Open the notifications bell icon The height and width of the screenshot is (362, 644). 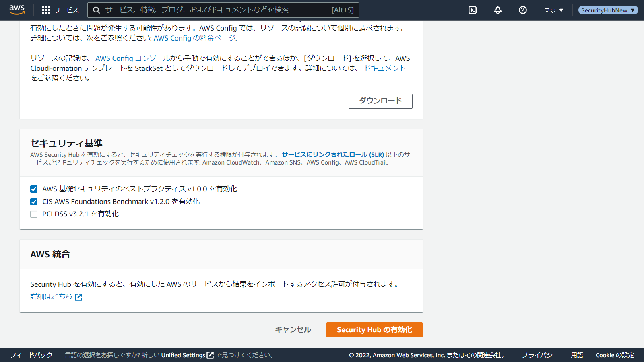tap(498, 10)
